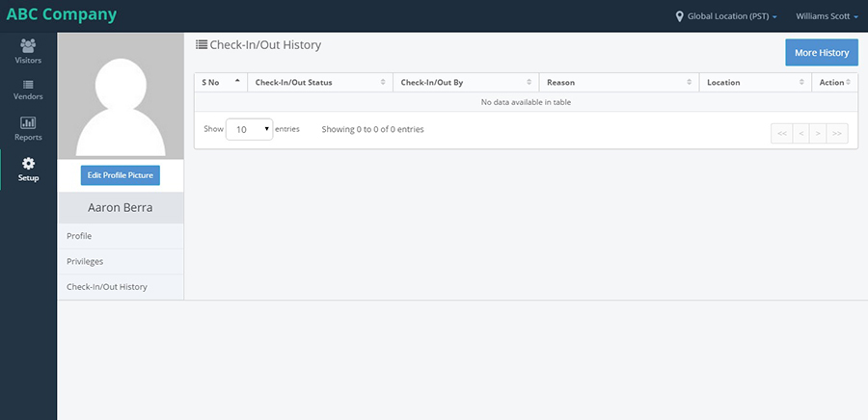868x420 pixels.
Task: Sort by Check-In/Out Status column arrows
Action: (383, 82)
